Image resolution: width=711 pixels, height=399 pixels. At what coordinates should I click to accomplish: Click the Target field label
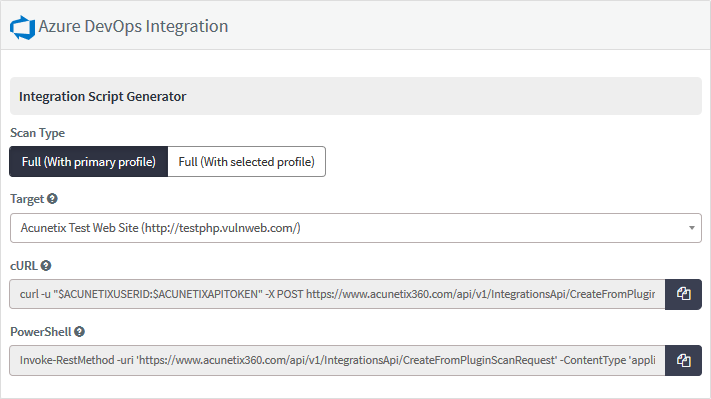27,199
